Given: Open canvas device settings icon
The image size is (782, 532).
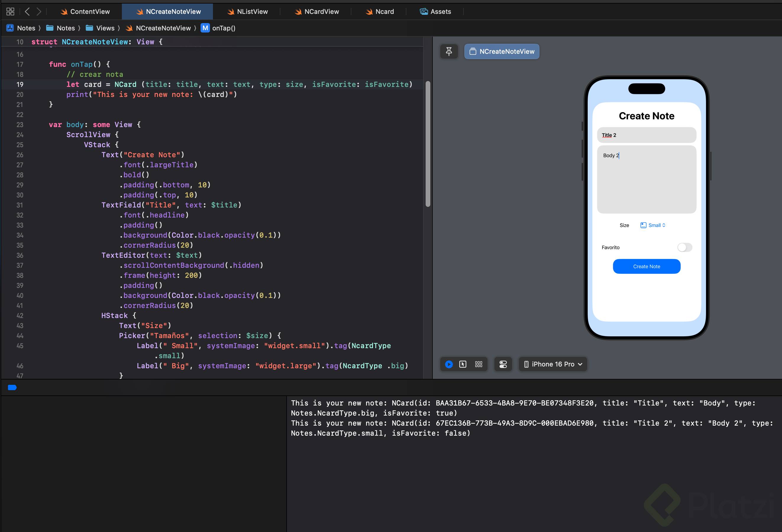Looking at the screenshot, I should pos(503,364).
